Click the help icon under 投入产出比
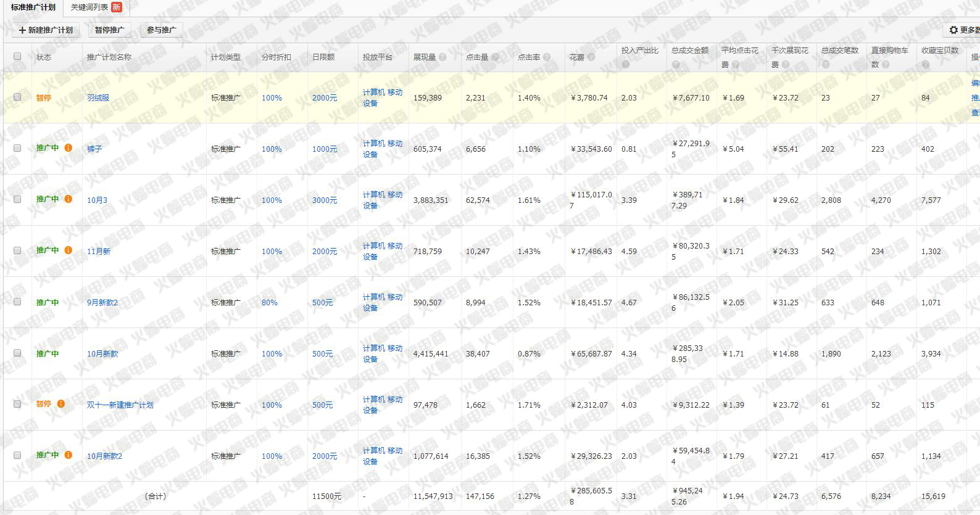The width and height of the screenshot is (980, 515). [x=625, y=64]
